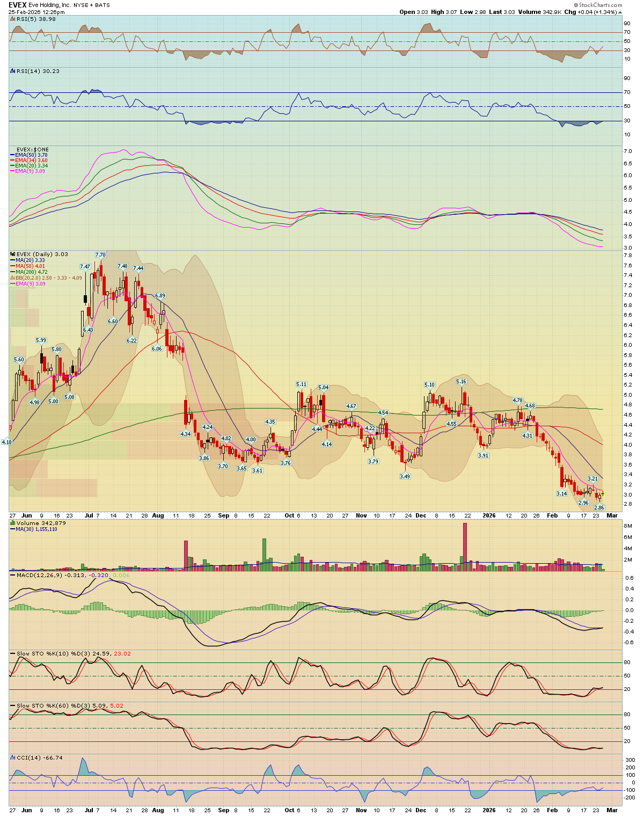This screenshot has width=644, height=816.
Task: Click the RSI(5) area-chart legend icon
Action: (x=13, y=19)
